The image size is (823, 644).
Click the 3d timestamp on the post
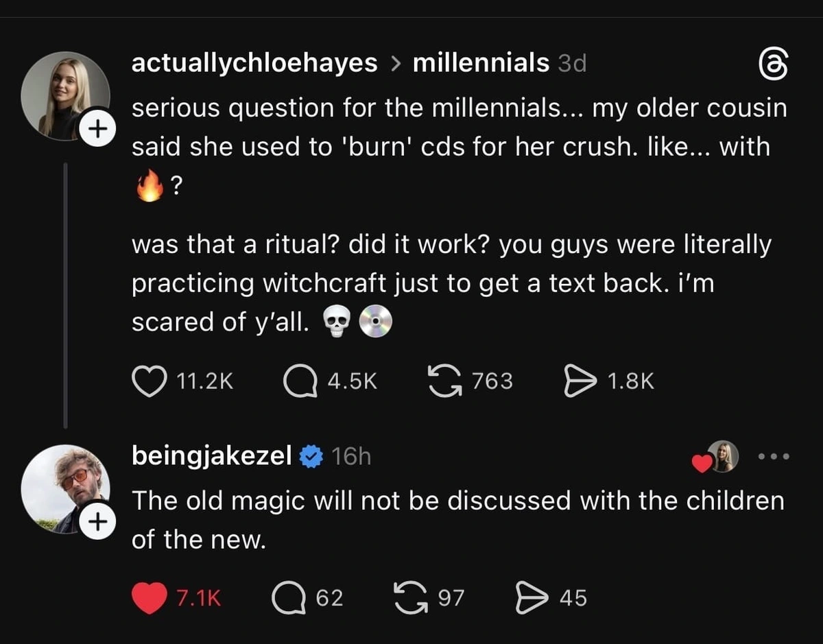pos(572,64)
